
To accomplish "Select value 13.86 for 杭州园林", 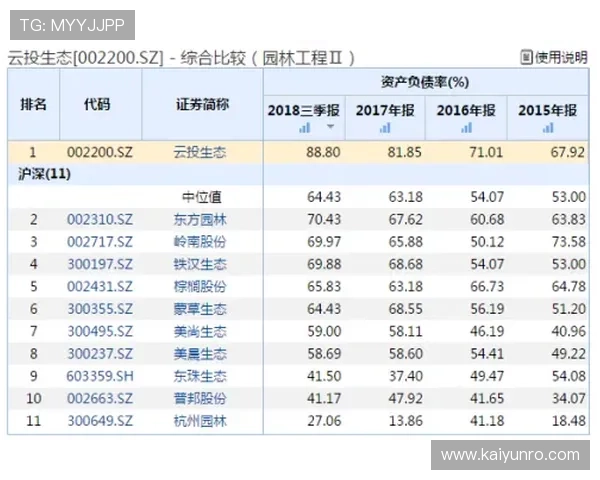I will (406, 421).
